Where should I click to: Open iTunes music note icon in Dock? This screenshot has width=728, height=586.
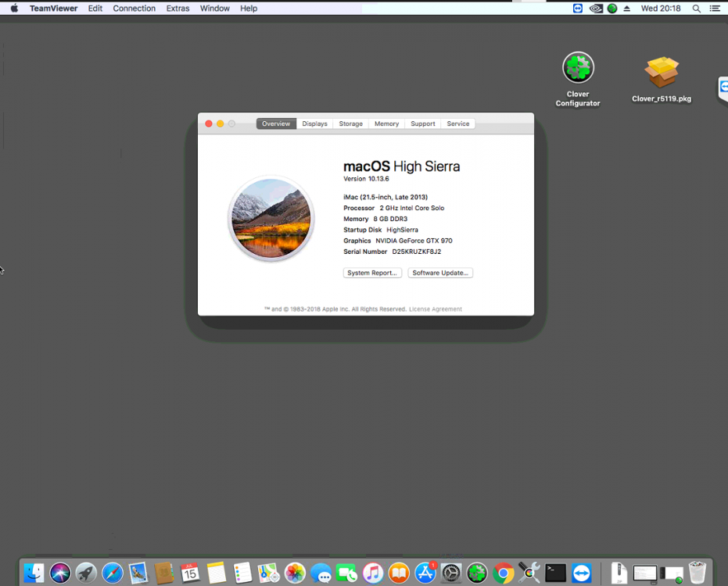click(373, 573)
